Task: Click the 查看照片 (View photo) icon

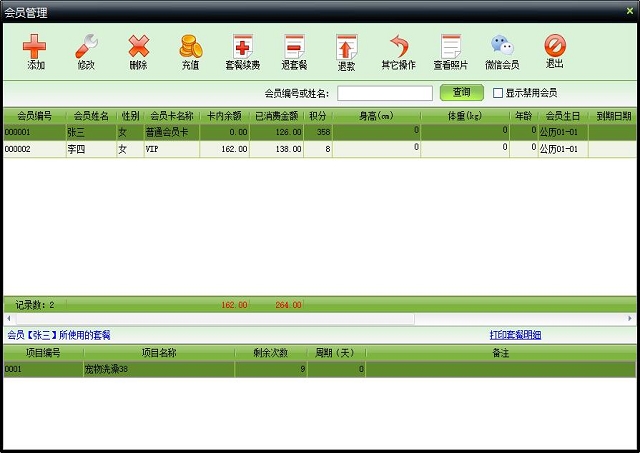Action: [450, 51]
